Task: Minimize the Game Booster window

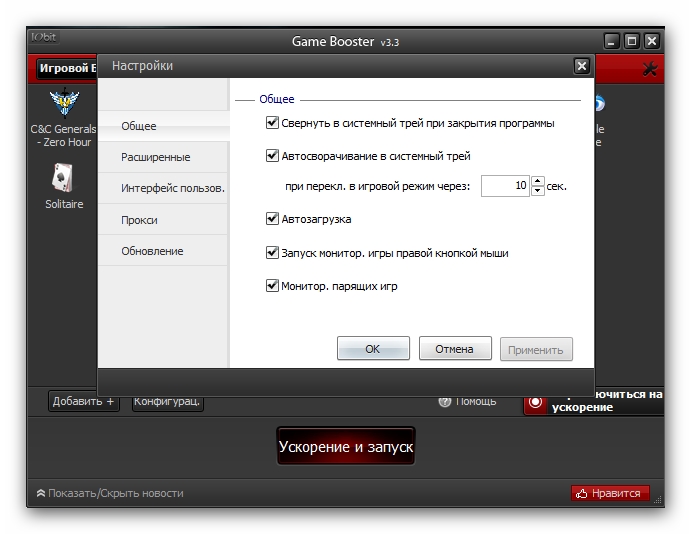Action: (x=611, y=41)
